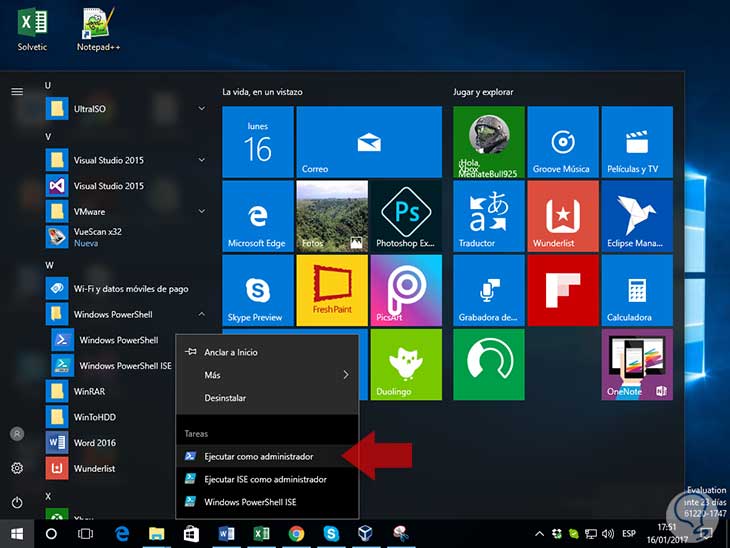The width and height of the screenshot is (730, 548).
Task: Open Settings gear in Start menu
Action: (17, 468)
